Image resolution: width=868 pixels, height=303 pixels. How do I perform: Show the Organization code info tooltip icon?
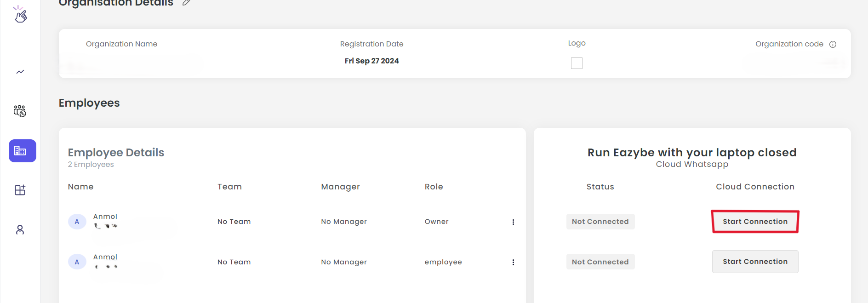pyautogui.click(x=833, y=44)
